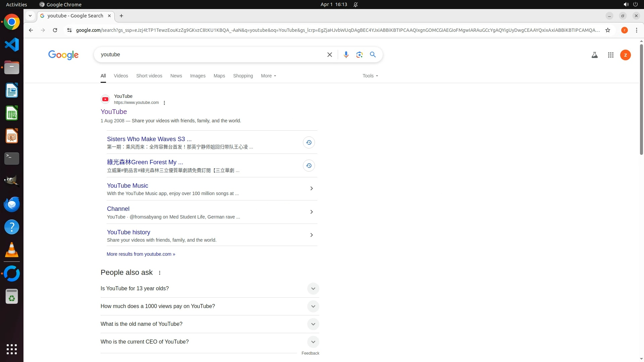The width and height of the screenshot is (644, 362).
Task: Open three-dot menu beside youtube.com result
Action: [x=164, y=103]
